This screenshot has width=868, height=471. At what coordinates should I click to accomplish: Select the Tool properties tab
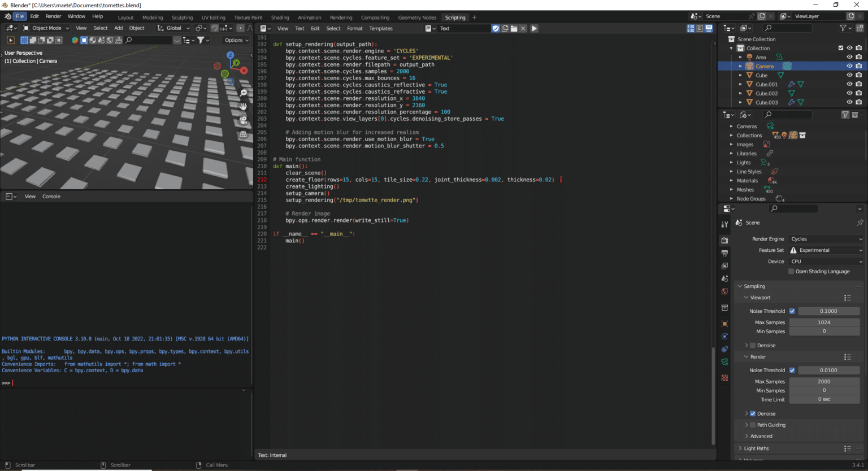pos(724,224)
